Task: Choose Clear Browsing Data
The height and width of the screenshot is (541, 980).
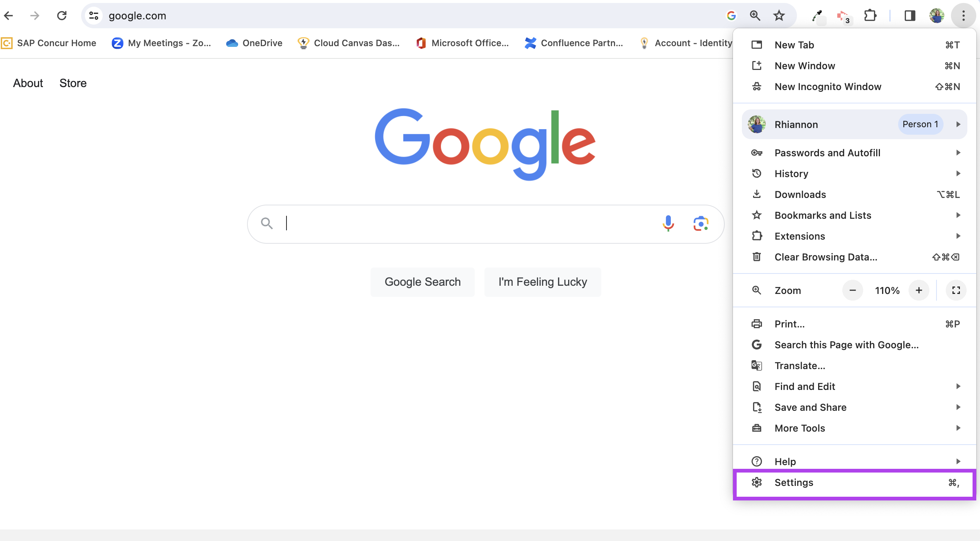Action: 855,257
